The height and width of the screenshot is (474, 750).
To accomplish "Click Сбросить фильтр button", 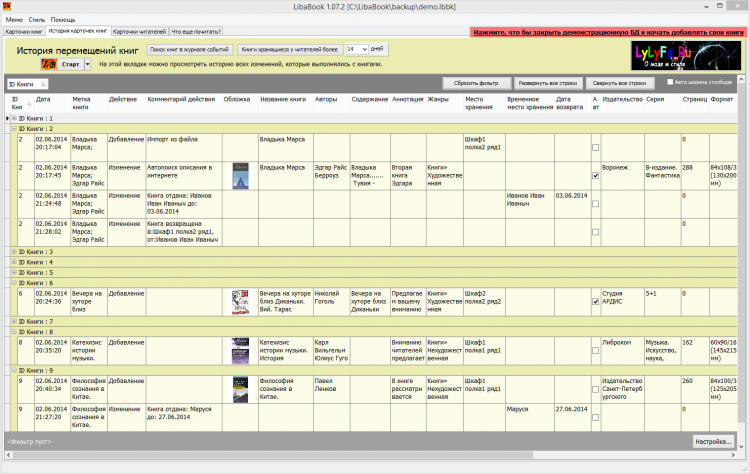I will pyautogui.click(x=476, y=83).
